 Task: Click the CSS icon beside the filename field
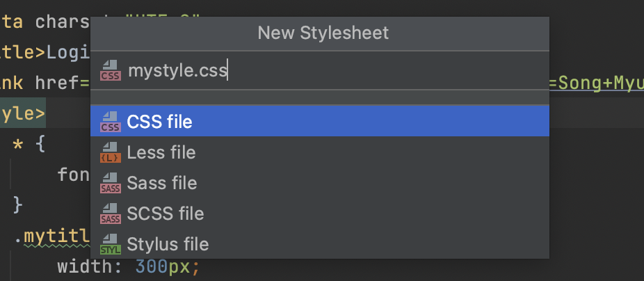[x=111, y=70]
